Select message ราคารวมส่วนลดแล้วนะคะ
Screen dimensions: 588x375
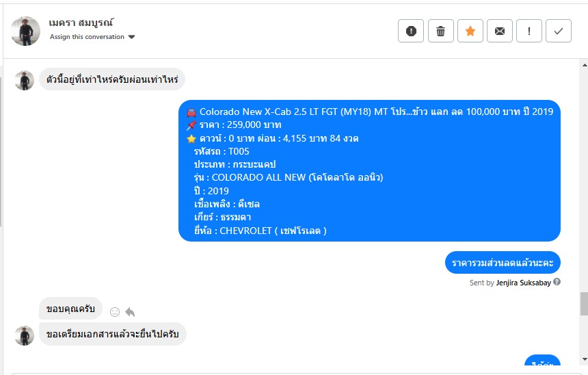(503, 262)
